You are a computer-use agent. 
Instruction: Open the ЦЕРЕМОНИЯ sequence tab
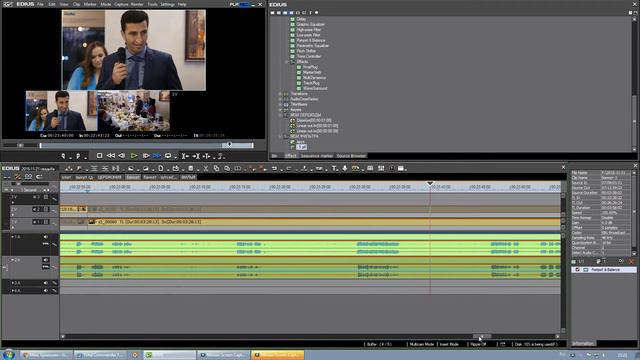coord(110,177)
